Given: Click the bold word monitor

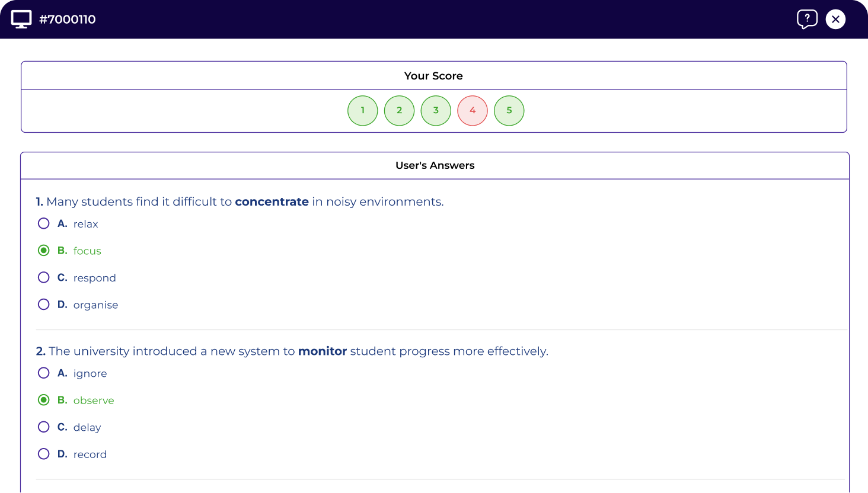Looking at the screenshot, I should 323,351.
